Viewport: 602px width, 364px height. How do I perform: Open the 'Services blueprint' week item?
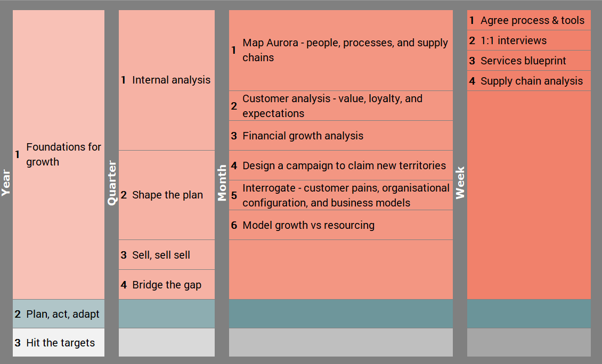pyautogui.click(x=529, y=61)
